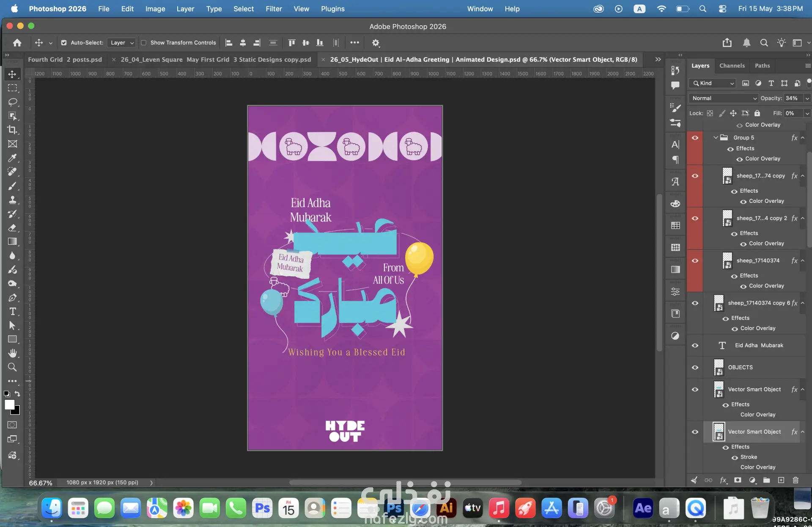Screen dimensions: 812x527
Task: Hide the sheep_17140374 layer
Action: (x=695, y=261)
